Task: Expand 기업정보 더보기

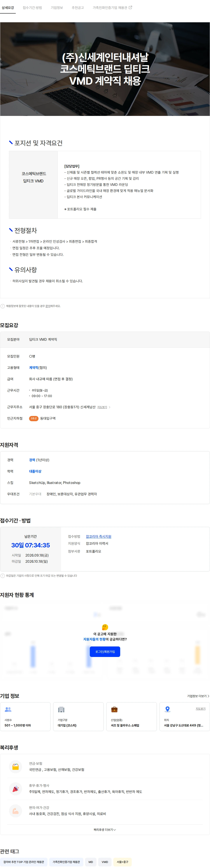Action: pyautogui.click(x=198, y=696)
